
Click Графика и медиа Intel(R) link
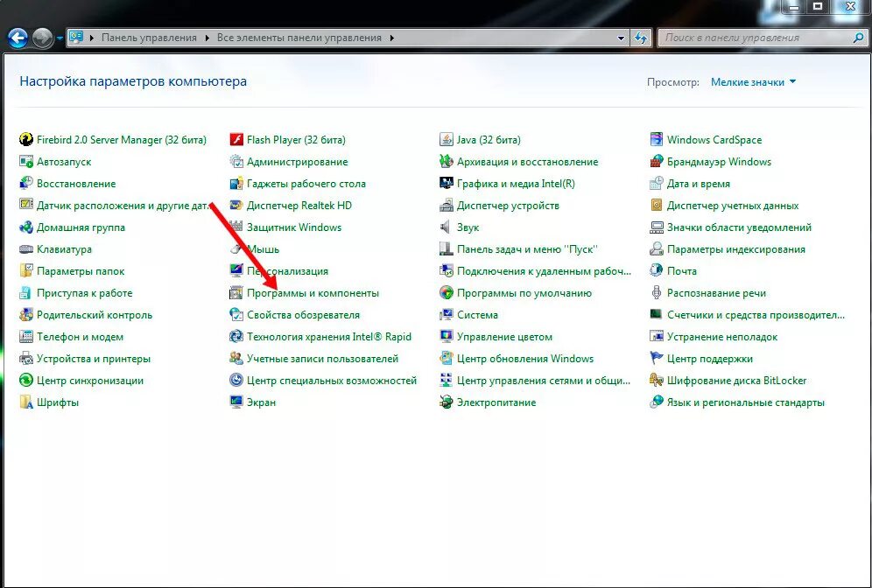pyautogui.click(x=516, y=184)
